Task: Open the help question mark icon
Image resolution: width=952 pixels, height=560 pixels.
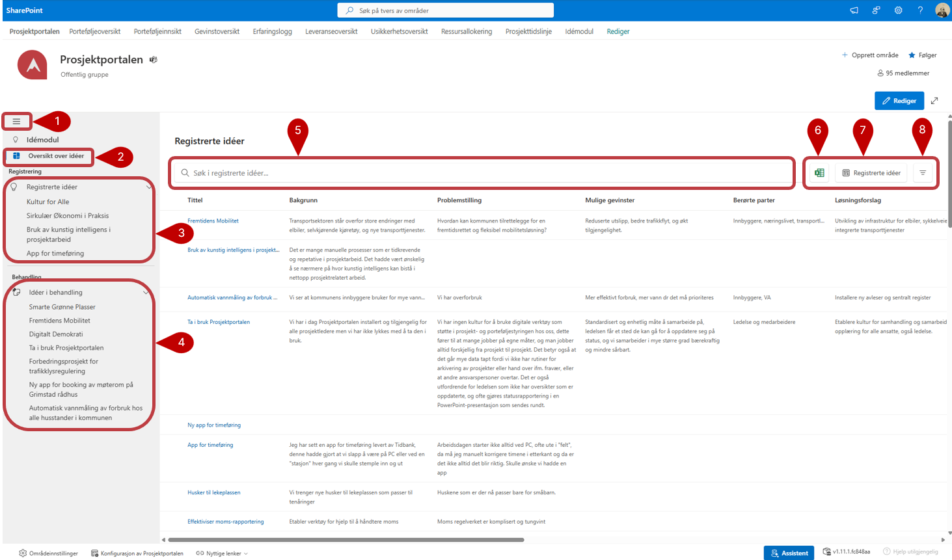Action: tap(920, 10)
